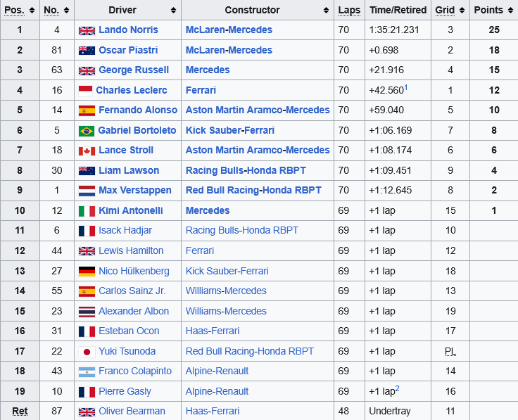Screen dimensions: 518x420
Task: Open Lando Norris driver page
Action: [128, 30]
